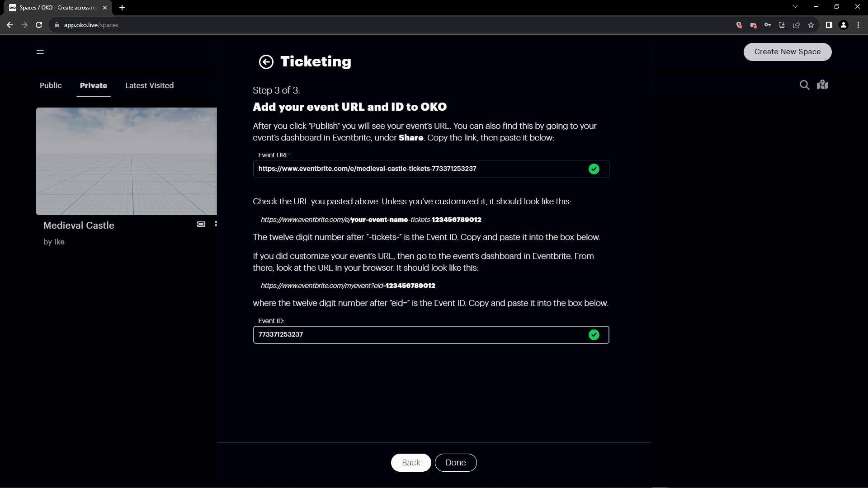The image size is (868, 488).
Task: Open the search icon in the spaces panel
Action: click(x=804, y=85)
